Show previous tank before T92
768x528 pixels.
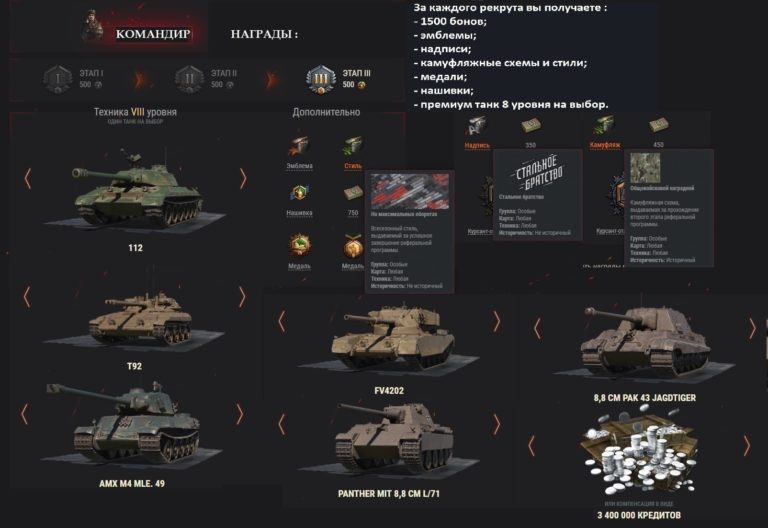coord(27,297)
